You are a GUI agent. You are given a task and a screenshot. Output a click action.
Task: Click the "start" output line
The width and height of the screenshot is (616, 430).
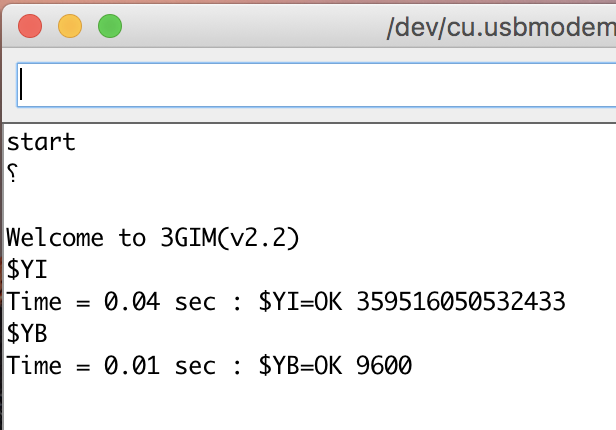[x=41, y=142]
